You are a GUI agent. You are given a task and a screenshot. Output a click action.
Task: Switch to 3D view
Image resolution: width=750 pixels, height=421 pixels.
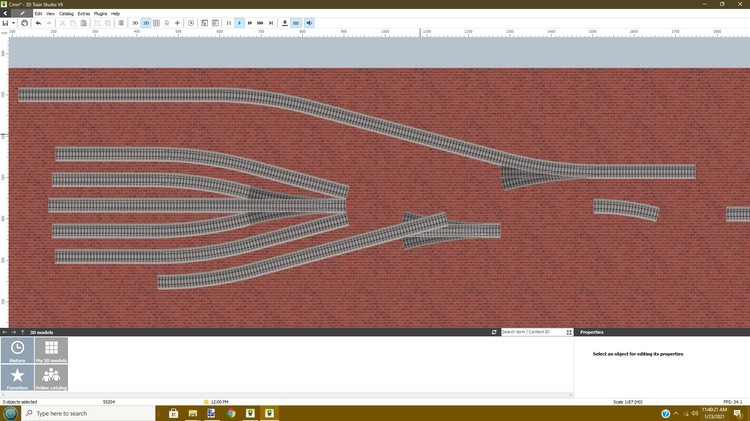point(135,23)
